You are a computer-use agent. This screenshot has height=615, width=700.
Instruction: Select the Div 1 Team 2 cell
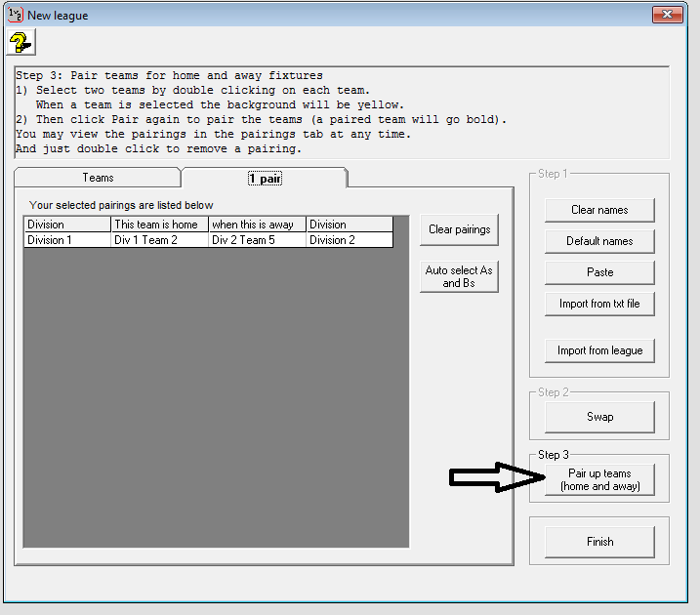pyautogui.click(x=159, y=240)
